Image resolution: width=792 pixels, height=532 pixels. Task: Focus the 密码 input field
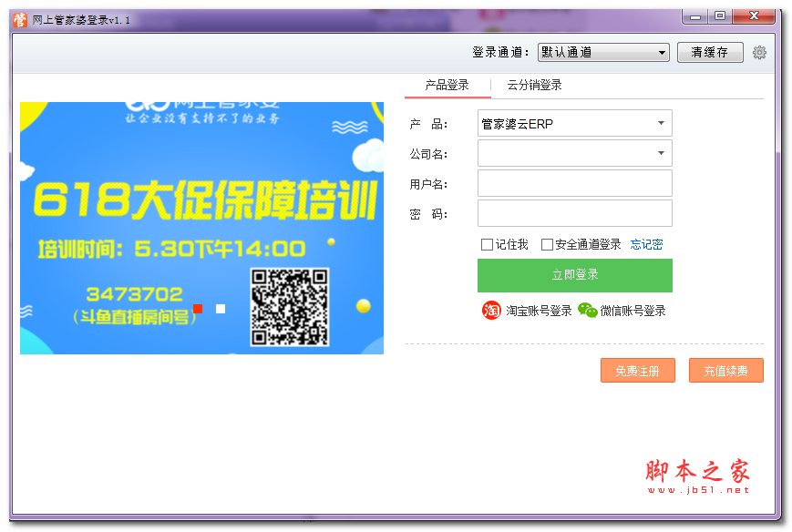575,213
